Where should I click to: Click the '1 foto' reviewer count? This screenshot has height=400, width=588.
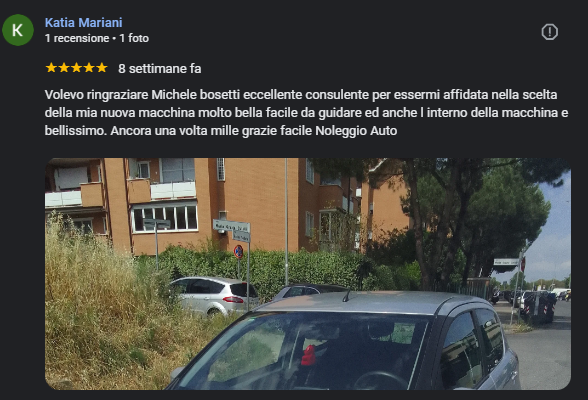tap(134, 38)
